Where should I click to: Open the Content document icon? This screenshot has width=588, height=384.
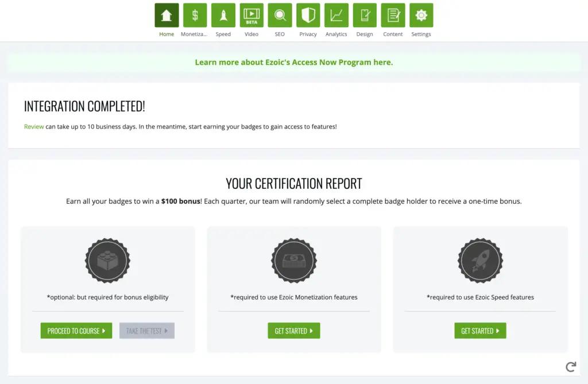coord(393,15)
